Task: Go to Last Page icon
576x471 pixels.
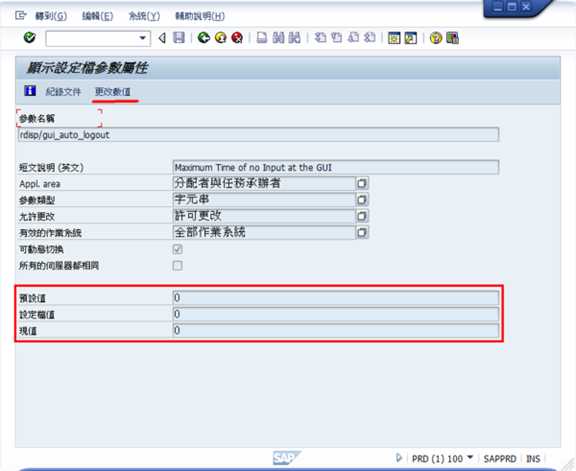Action: coord(370,37)
